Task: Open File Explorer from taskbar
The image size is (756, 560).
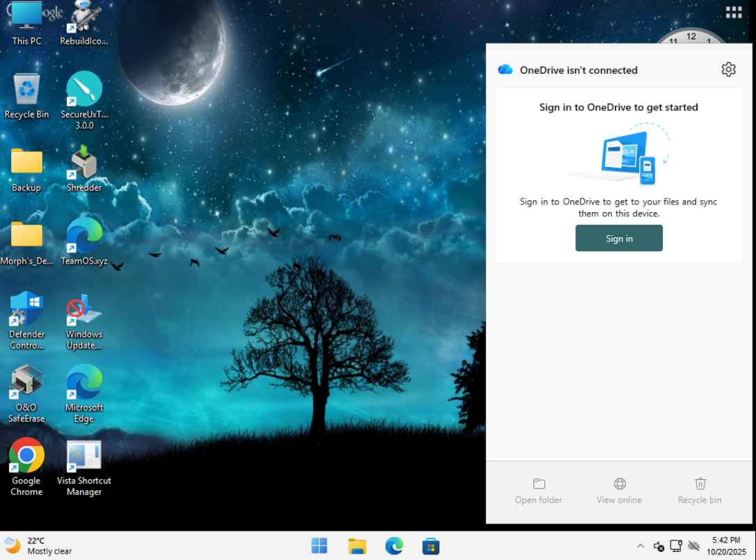Action: tap(357, 546)
